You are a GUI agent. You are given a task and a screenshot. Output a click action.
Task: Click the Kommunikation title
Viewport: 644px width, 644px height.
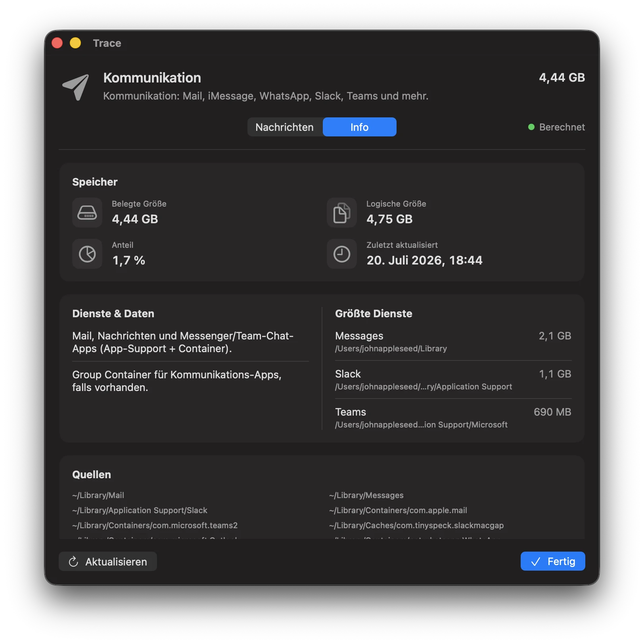click(152, 78)
